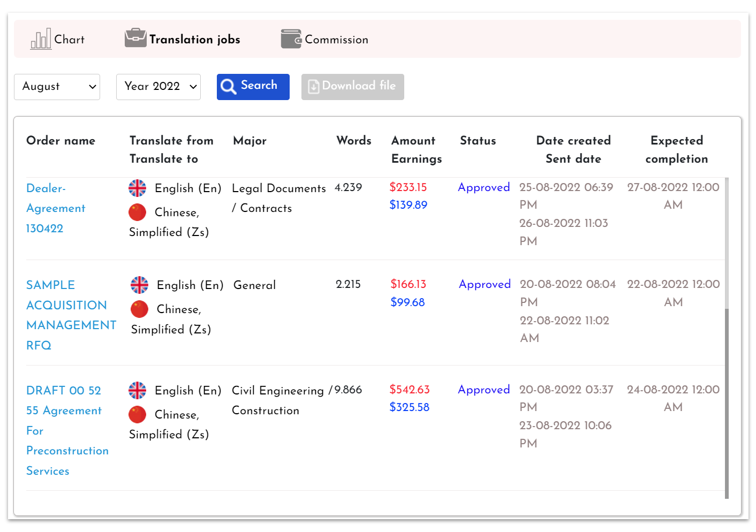Image resolution: width=756 pixels, height=532 pixels.
Task: Click the bar chart icon
Action: [x=41, y=39]
